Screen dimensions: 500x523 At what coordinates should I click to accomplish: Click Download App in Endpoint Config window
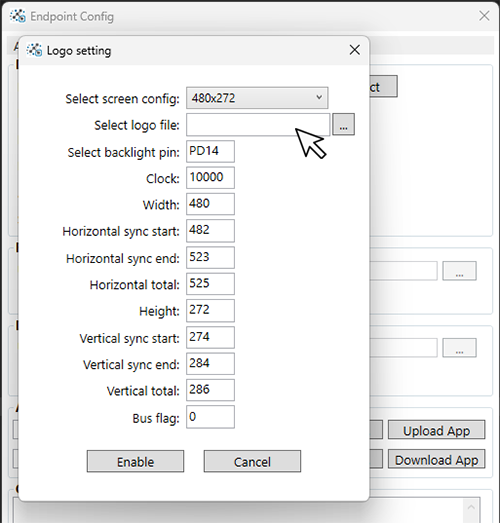point(436,459)
